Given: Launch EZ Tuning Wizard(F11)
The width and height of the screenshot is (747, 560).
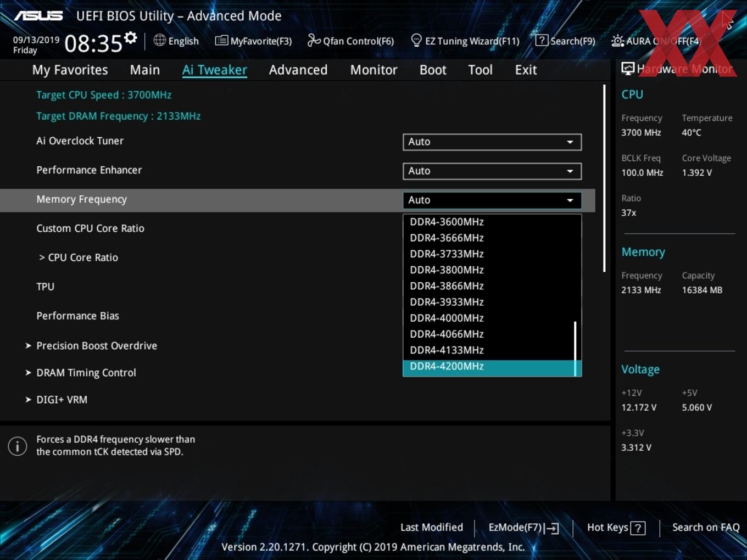Looking at the screenshot, I should (x=465, y=41).
